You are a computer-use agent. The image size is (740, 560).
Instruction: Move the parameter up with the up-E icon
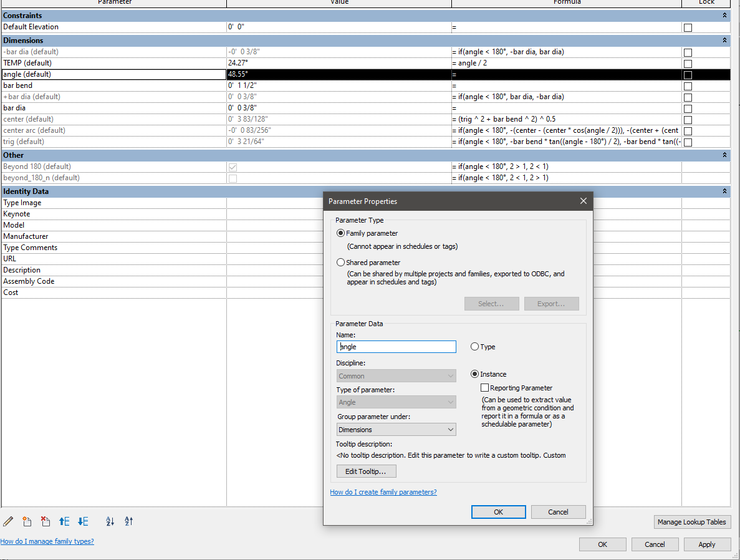(64, 521)
